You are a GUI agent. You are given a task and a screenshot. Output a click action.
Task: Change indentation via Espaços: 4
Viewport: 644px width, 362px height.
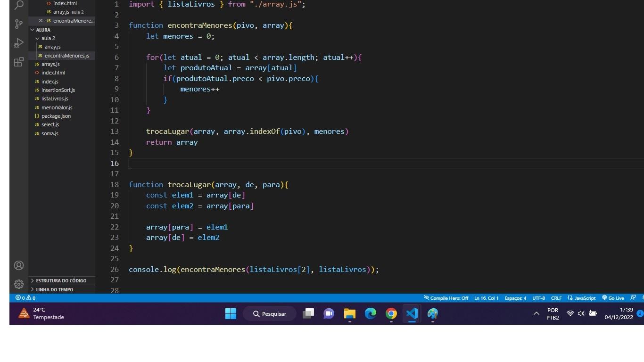[x=515, y=298]
